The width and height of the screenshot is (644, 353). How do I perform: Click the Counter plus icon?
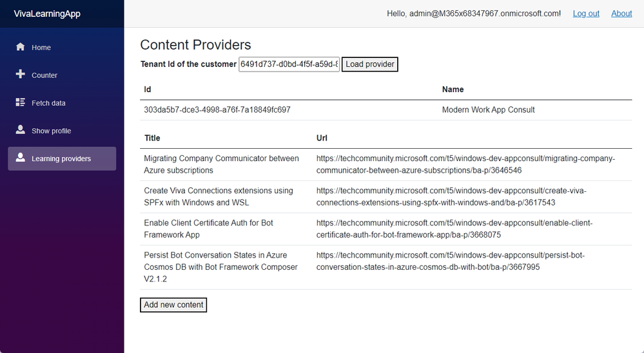click(x=20, y=74)
